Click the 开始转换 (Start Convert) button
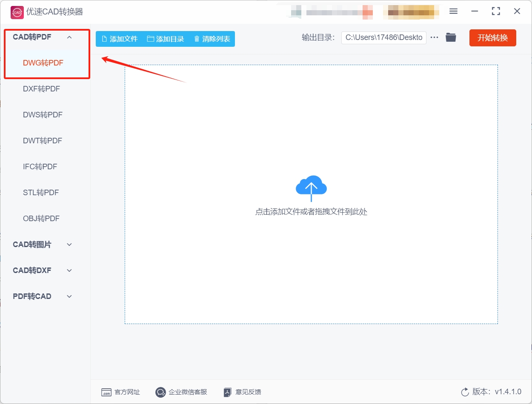This screenshot has width=532, height=404. [492, 37]
